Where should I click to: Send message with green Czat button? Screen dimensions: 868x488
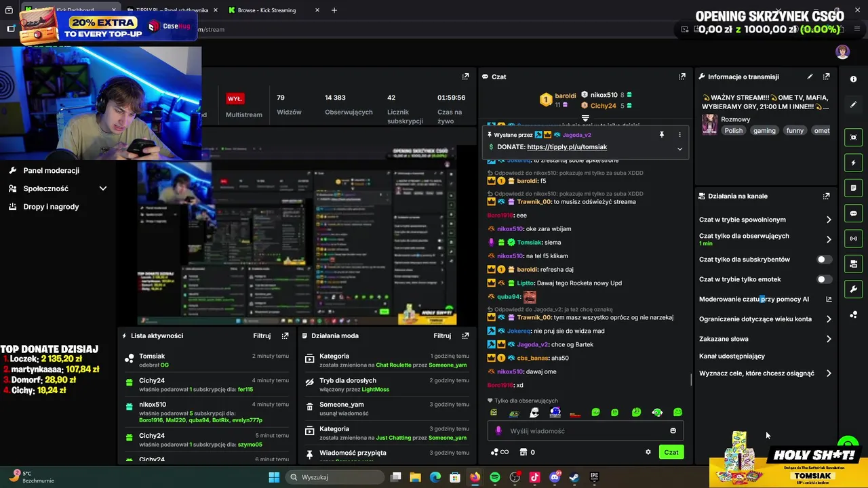pyautogui.click(x=671, y=452)
